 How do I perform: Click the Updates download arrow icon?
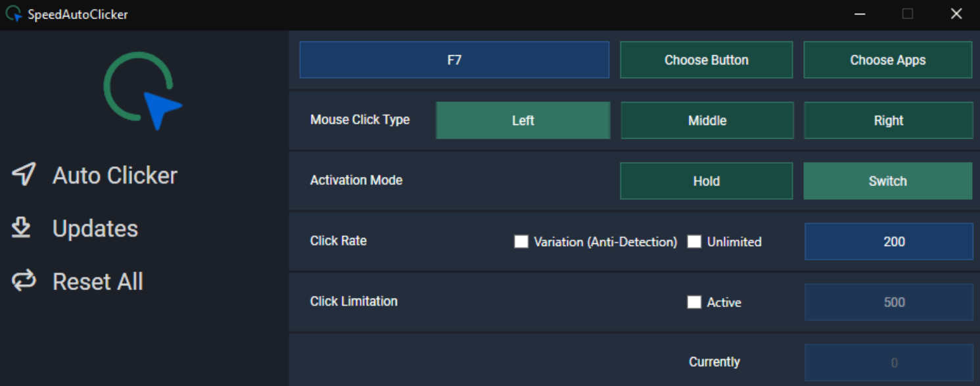(x=21, y=228)
